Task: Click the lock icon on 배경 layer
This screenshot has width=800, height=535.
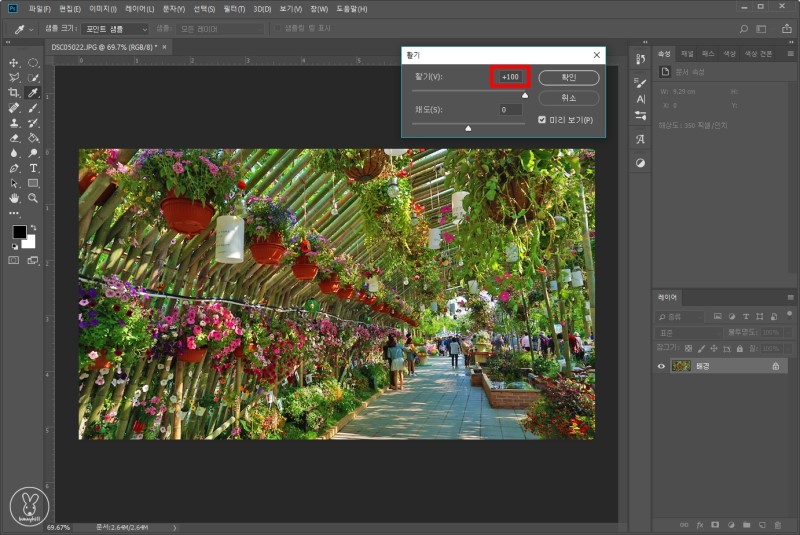Action: click(x=775, y=367)
